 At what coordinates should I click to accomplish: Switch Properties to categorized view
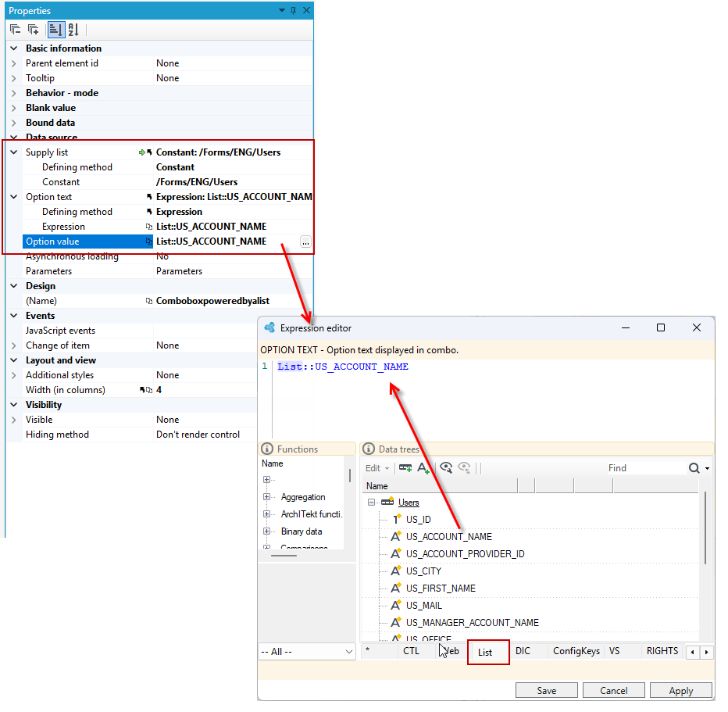55,30
